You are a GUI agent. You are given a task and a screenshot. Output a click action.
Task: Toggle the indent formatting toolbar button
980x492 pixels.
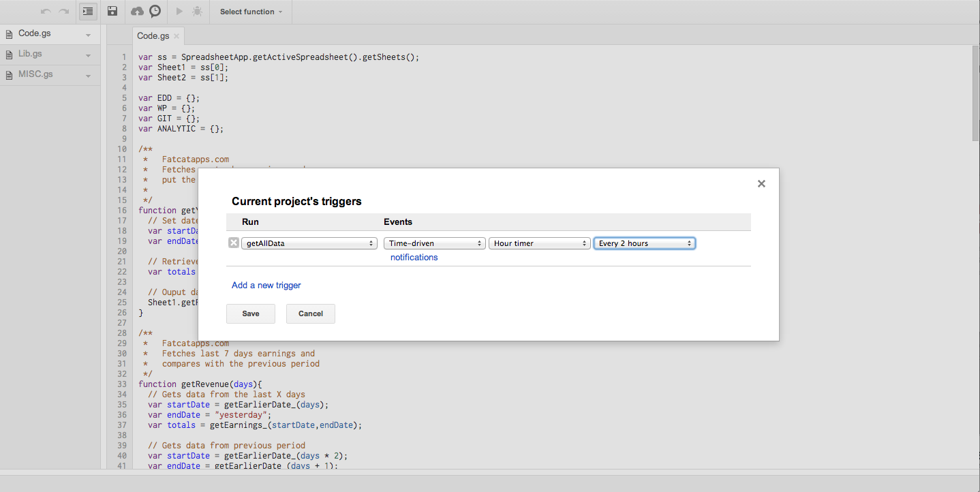(x=88, y=12)
